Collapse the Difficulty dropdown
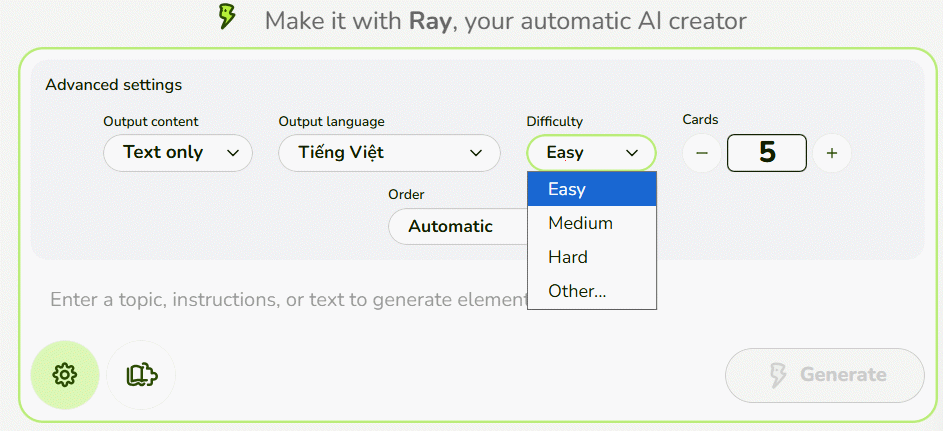 (x=591, y=153)
